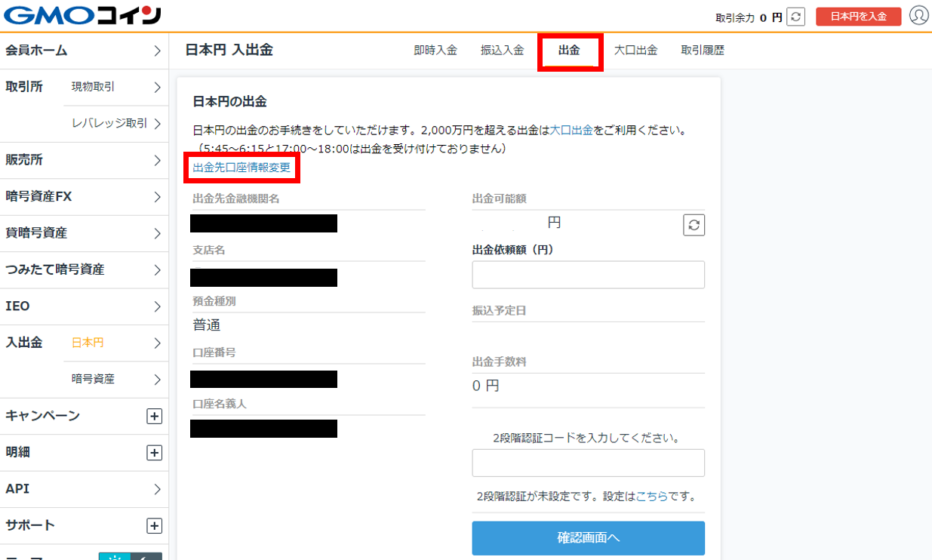Expand the キャンペーン plus icon
The height and width of the screenshot is (560, 932).
click(x=154, y=416)
